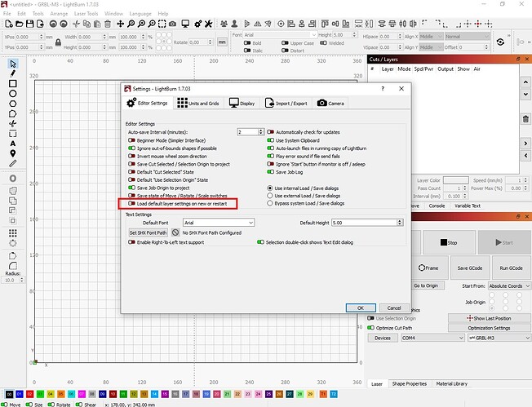Switch to Camera settings tab
The image size is (532, 407).
(x=330, y=103)
